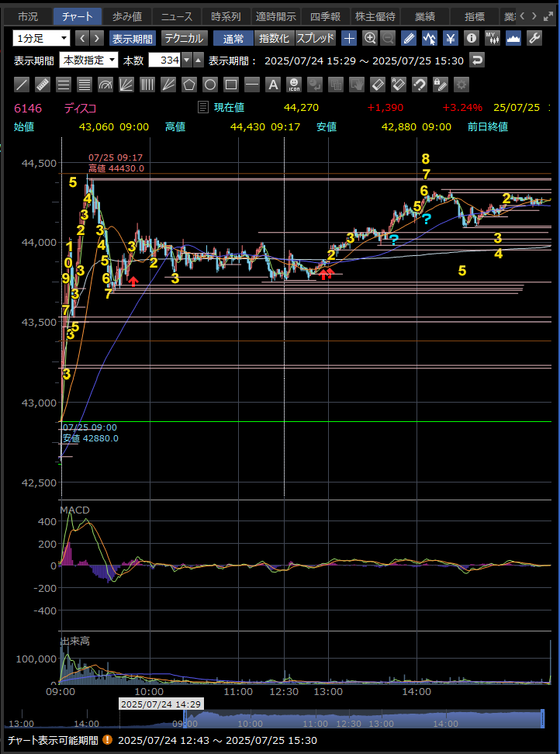This screenshot has height=754, width=560.
Task: Select the vertical time-zone lines tool
Action: click(x=147, y=85)
